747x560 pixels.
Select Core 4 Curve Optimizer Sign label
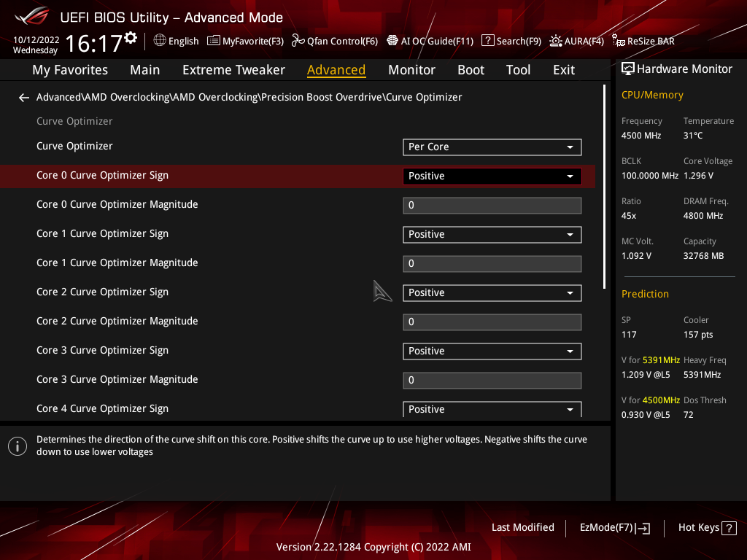coord(102,408)
